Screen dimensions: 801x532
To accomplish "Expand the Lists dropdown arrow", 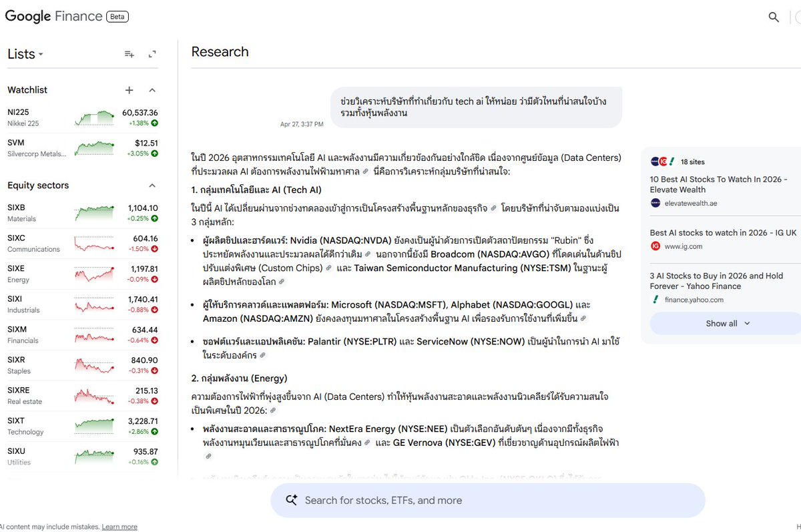I will click(41, 55).
